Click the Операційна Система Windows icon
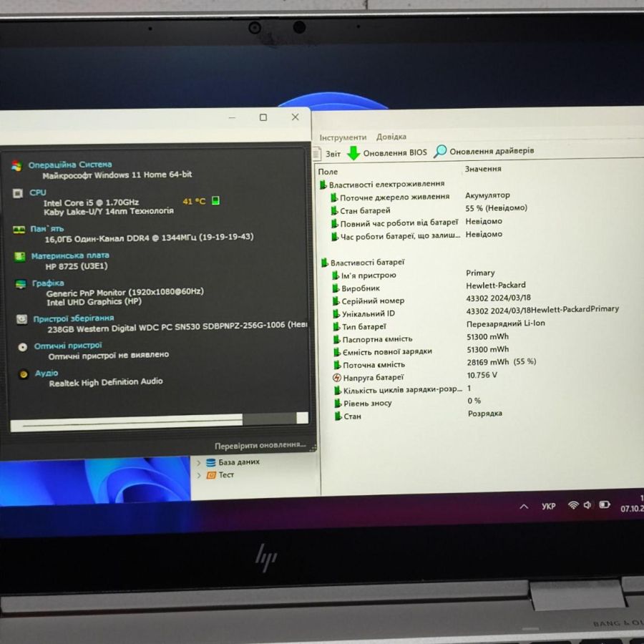 (x=16, y=165)
